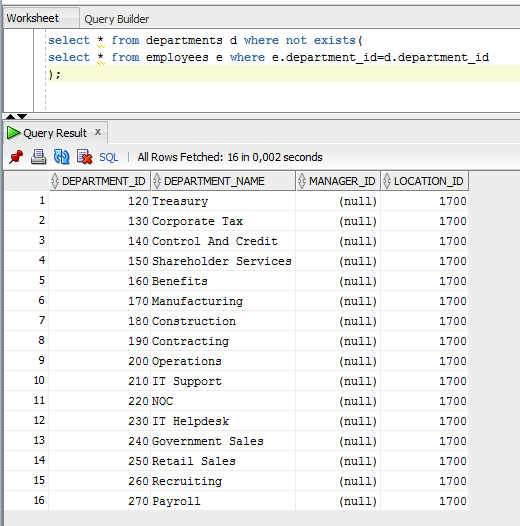The height and width of the screenshot is (526, 520).
Task: Sort by DEPARTMENT_ID column header
Action: pos(100,181)
